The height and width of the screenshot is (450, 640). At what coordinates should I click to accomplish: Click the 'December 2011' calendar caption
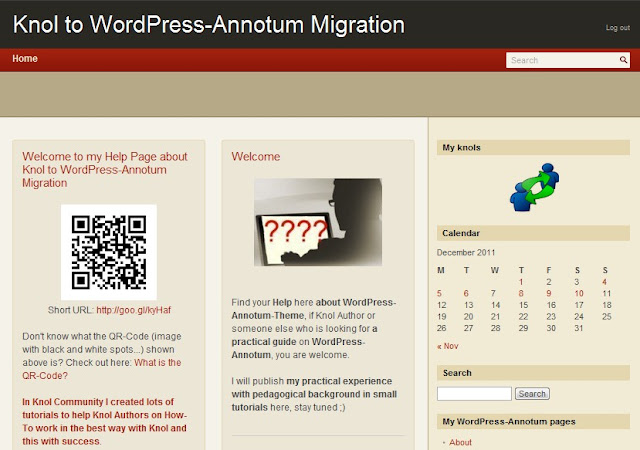coord(466,252)
